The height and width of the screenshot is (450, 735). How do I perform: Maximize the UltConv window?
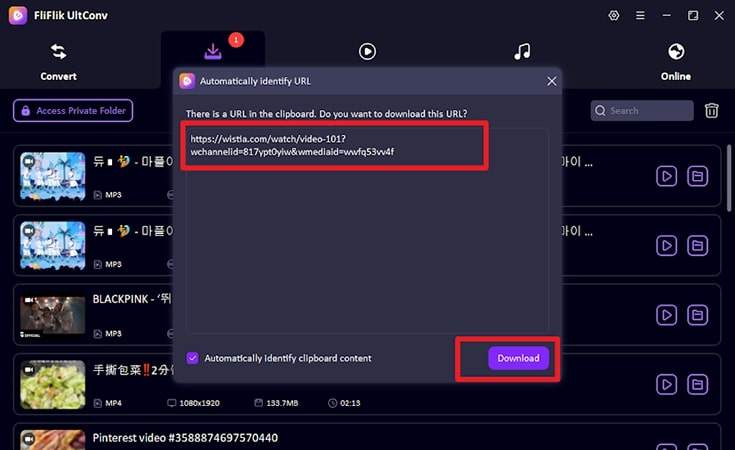pyautogui.click(x=693, y=15)
